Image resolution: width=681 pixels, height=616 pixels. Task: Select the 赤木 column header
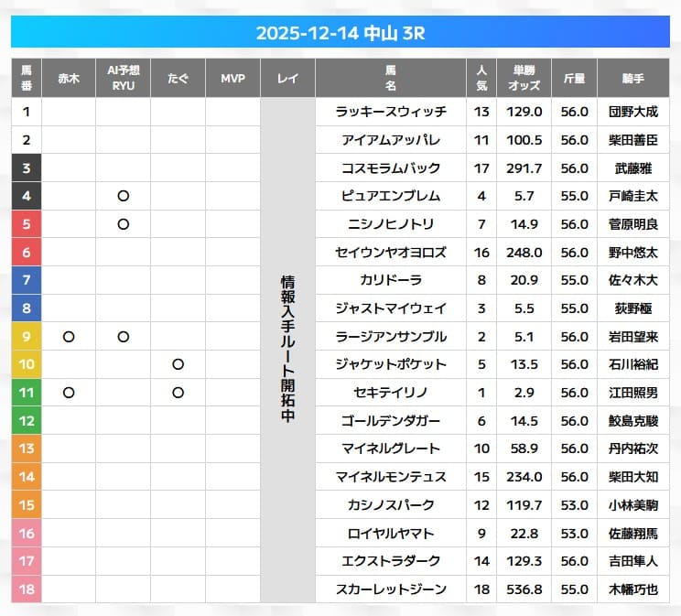coord(68,79)
